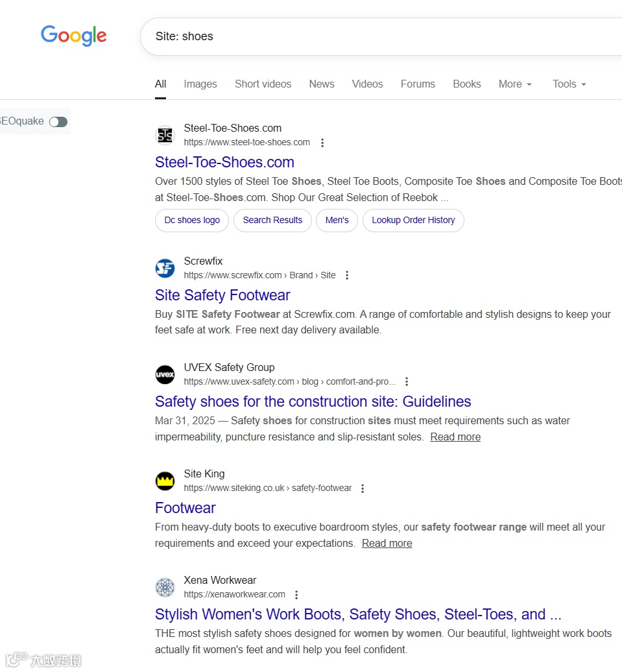Open the Footwear result from Site King

pos(185,508)
